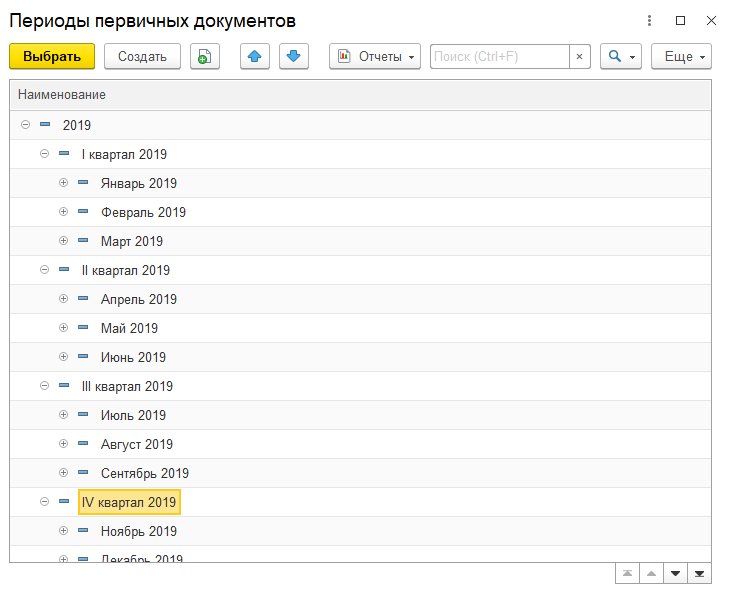Jump to list start with top arrow
The width and height of the screenshot is (729, 593).
coord(626,573)
